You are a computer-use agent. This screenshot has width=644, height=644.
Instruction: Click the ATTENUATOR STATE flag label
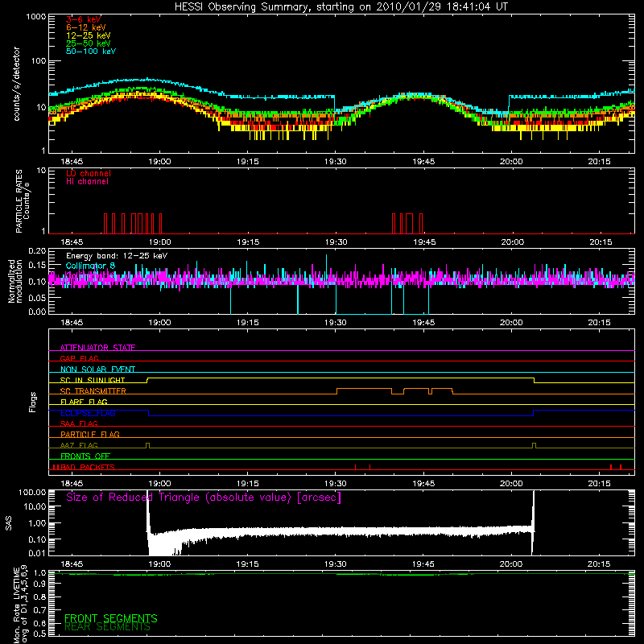click(x=97, y=348)
